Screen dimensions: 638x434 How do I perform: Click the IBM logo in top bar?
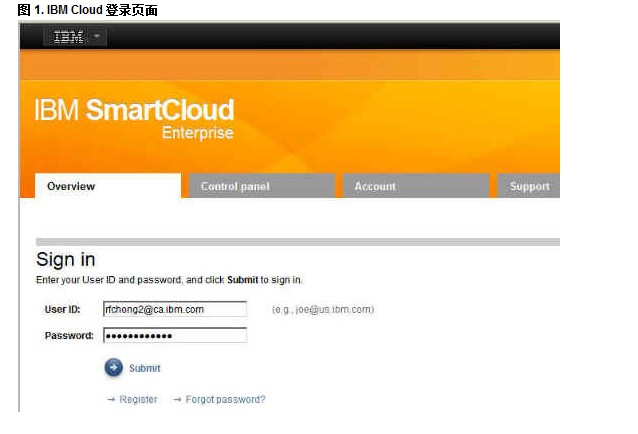click(x=68, y=37)
